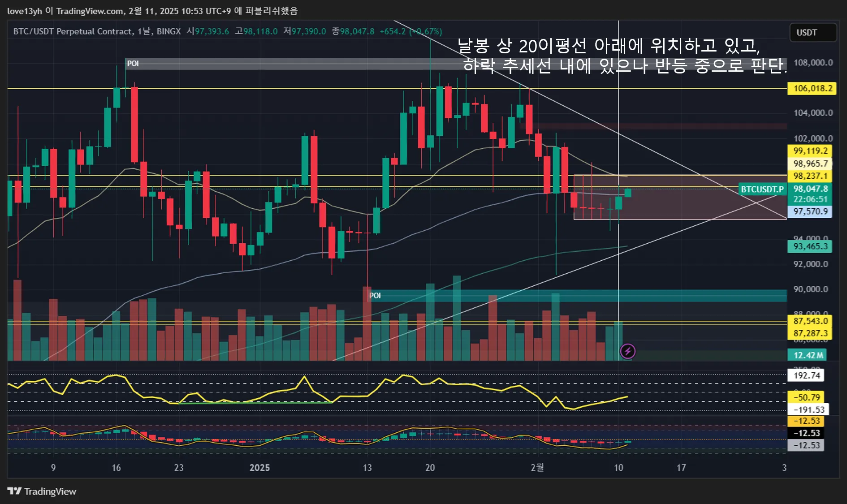Screen dimensions: 847x504
Task: Click the countdown timer 22:06:51
Action: click(x=810, y=199)
